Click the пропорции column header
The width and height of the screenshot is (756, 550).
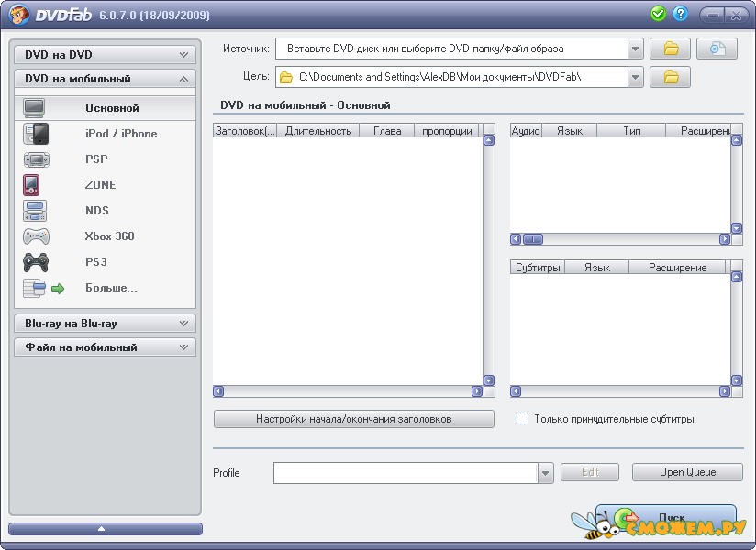447,131
